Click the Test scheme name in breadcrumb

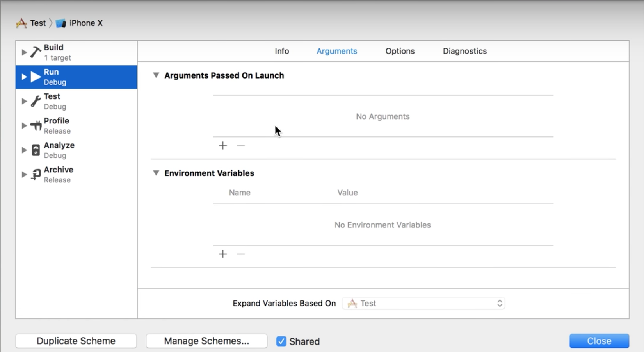[38, 23]
